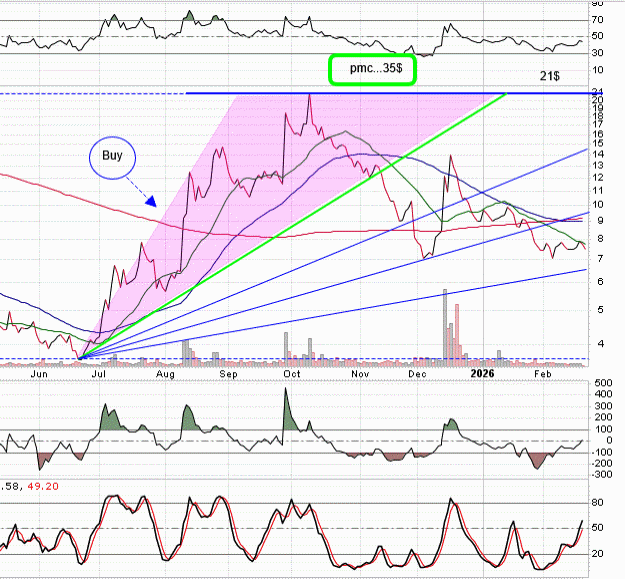
Task: Click the October price peak at the resistance line
Action: click(310, 95)
